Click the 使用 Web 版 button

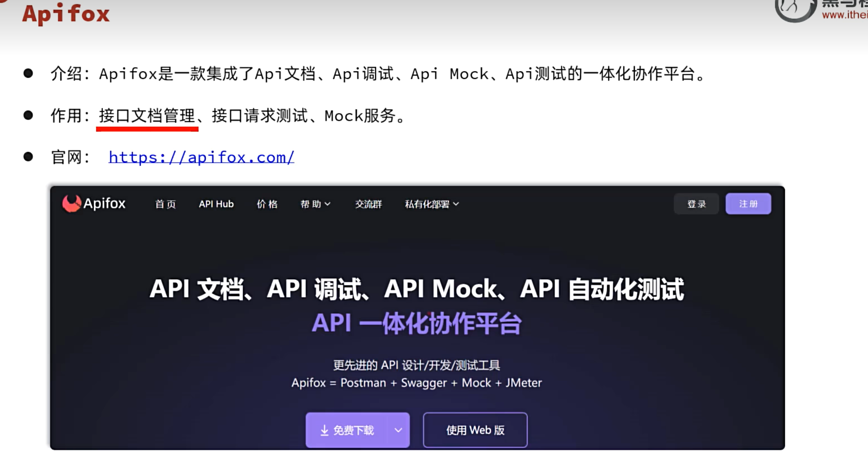[475, 430]
